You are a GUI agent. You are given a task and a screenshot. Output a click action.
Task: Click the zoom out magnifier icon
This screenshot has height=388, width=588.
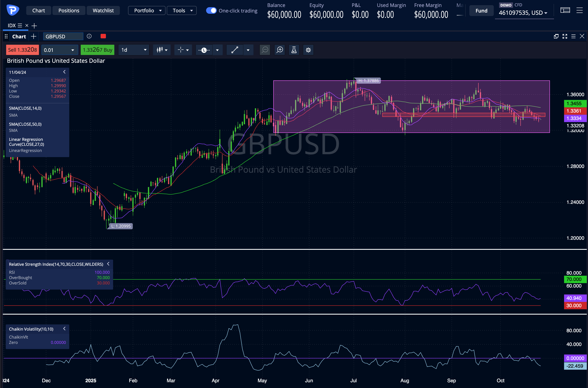point(265,50)
